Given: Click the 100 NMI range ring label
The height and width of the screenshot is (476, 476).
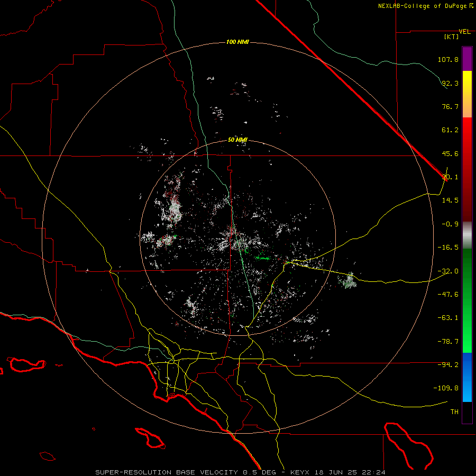Looking at the screenshot, I should (237, 42).
